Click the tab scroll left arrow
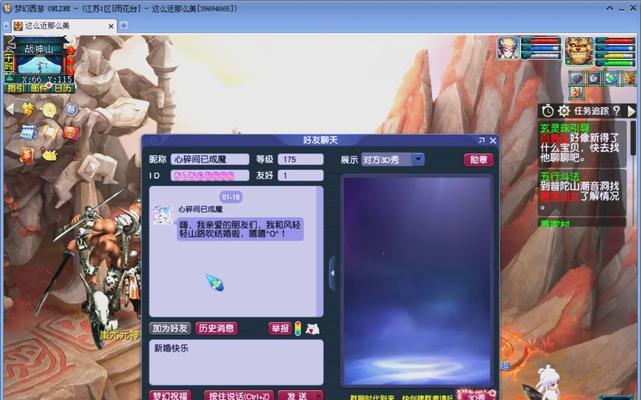Viewport: 641px width, 400px height. pyautogui.click(x=6, y=26)
